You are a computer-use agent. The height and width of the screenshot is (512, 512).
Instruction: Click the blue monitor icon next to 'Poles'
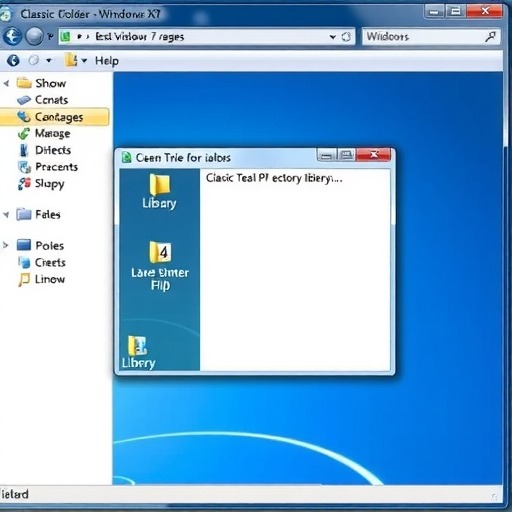pyautogui.click(x=24, y=245)
